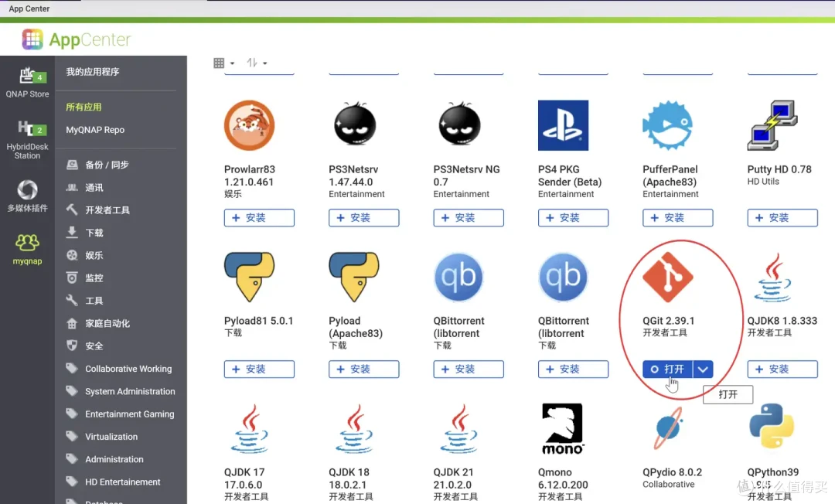The height and width of the screenshot is (504, 835).
Task: Select System Administration category
Action: (x=130, y=391)
